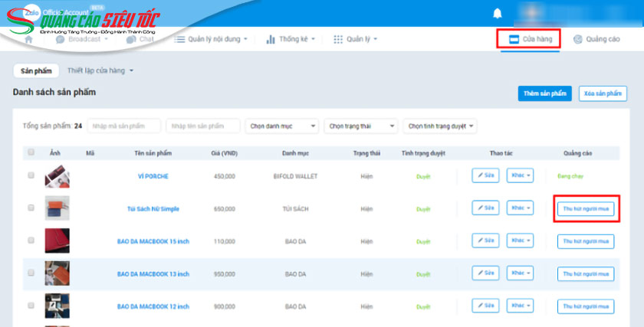Image resolution: width=644 pixels, height=327 pixels.
Task: Open the Chọn tình trạng duyệt filter
Action: tap(440, 126)
